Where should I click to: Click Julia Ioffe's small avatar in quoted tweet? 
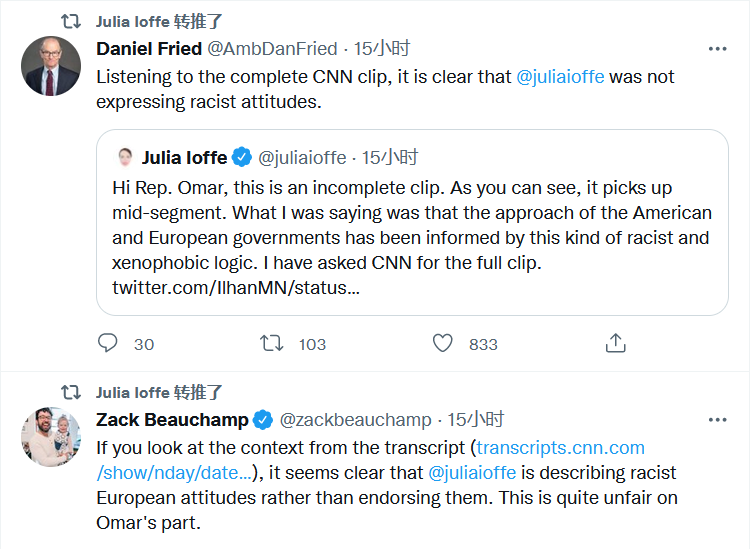pos(126,157)
